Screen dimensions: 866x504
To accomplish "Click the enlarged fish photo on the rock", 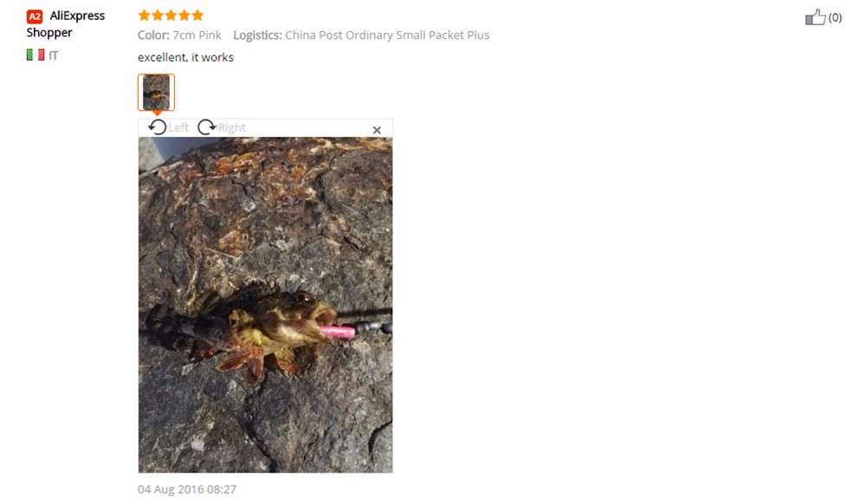I will click(265, 305).
